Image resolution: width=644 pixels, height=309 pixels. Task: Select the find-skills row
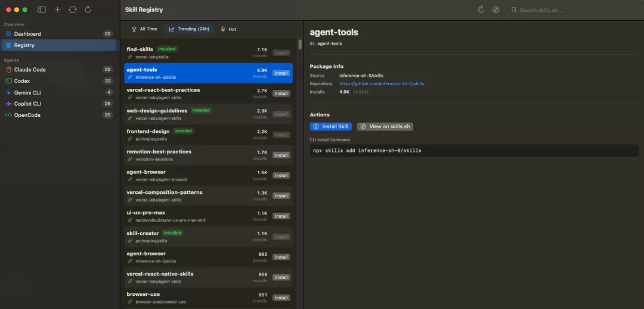pyautogui.click(x=208, y=52)
